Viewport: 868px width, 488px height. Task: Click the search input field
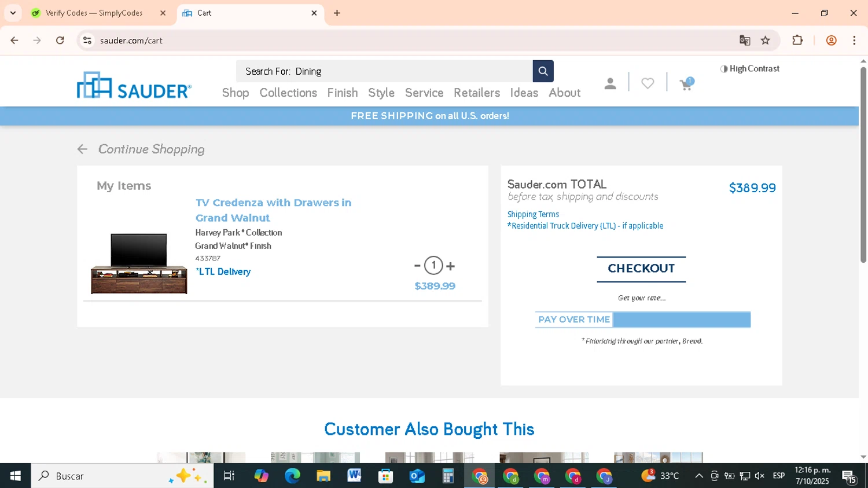384,71
